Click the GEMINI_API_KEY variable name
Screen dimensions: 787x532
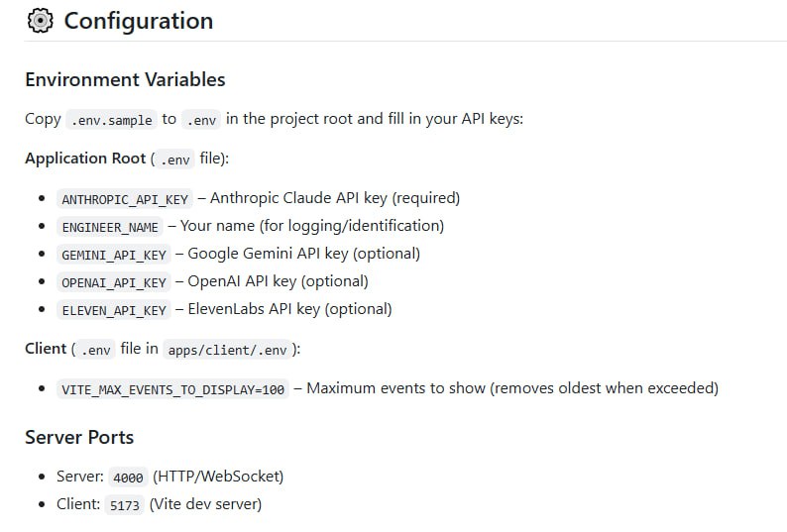pyautogui.click(x=114, y=255)
